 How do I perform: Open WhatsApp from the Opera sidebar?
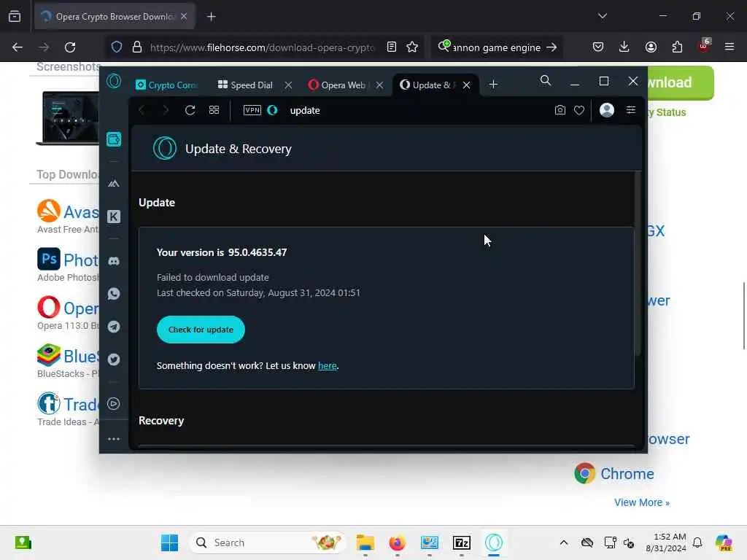coord(114,294)
